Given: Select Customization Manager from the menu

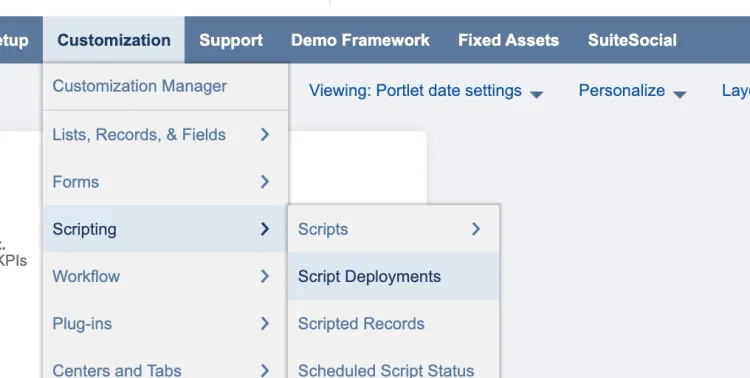Looking at the screenshot, I should pyautogui.click(x=165, y=87).
